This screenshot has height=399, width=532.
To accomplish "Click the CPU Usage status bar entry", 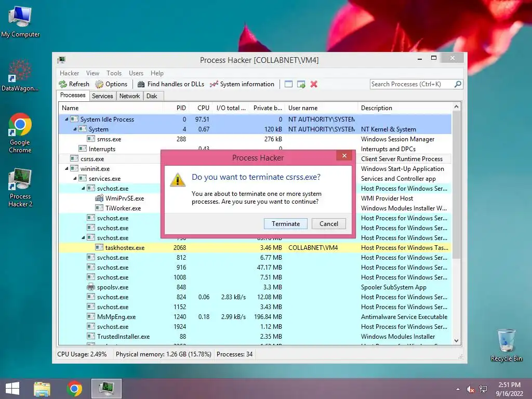I will tap(82, 354).
